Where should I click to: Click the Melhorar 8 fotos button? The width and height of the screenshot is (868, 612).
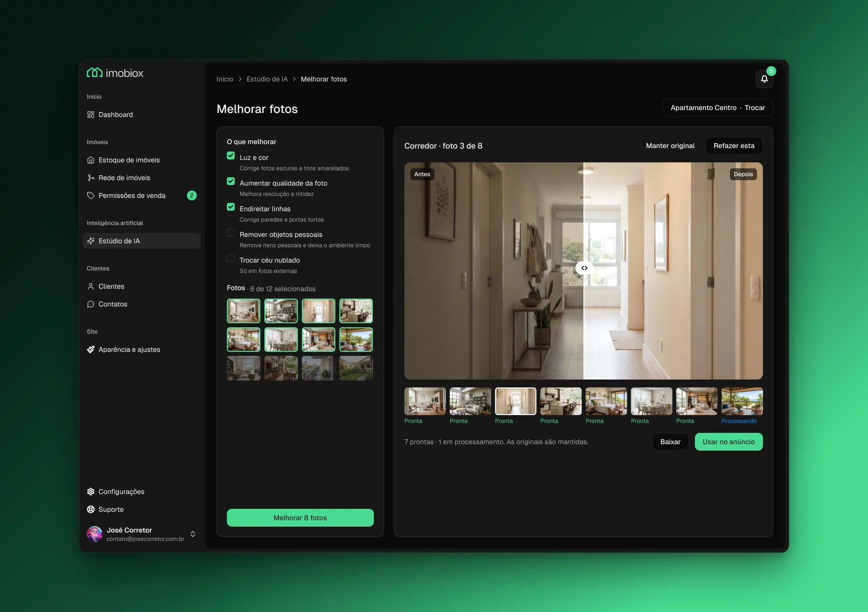[300, 518]
